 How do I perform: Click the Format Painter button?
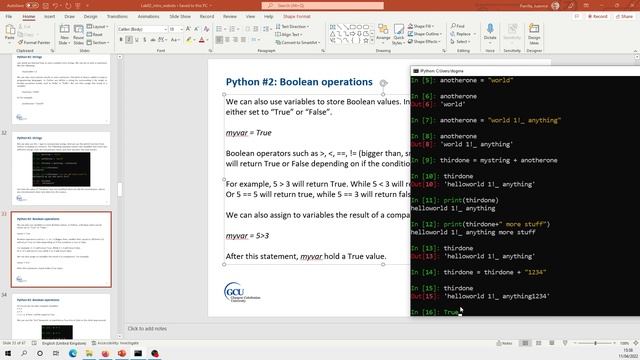[x=34, y=42]
